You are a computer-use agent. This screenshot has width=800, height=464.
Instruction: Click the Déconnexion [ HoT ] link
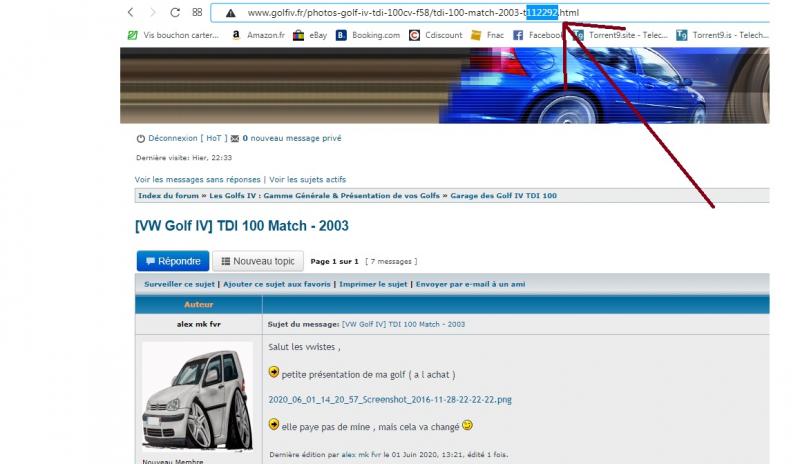[188, 138]
